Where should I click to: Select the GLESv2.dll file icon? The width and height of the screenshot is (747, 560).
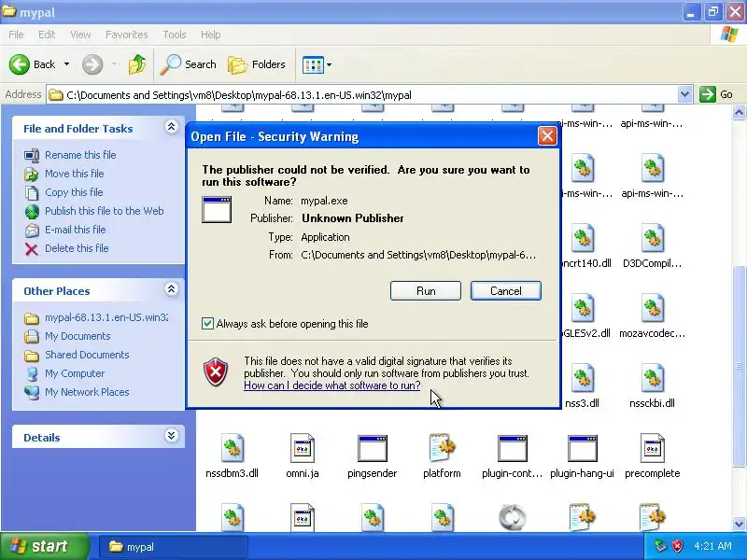click(x=582, y=308)
